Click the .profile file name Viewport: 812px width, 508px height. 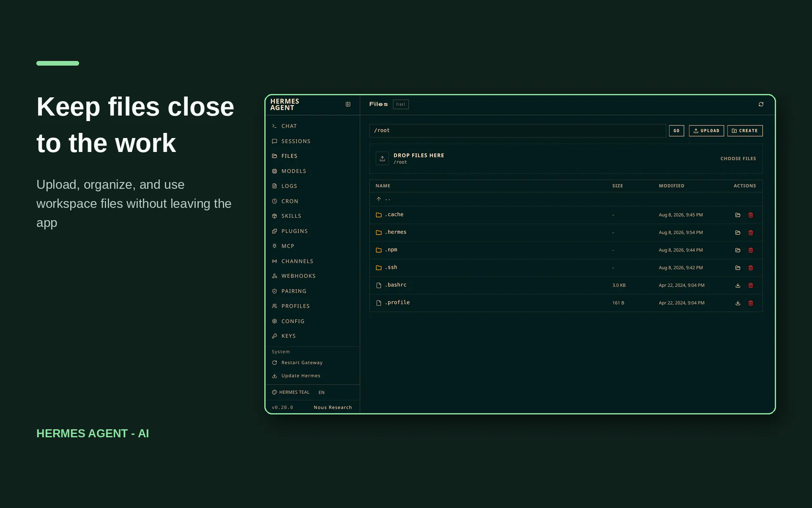coord(398,303)
